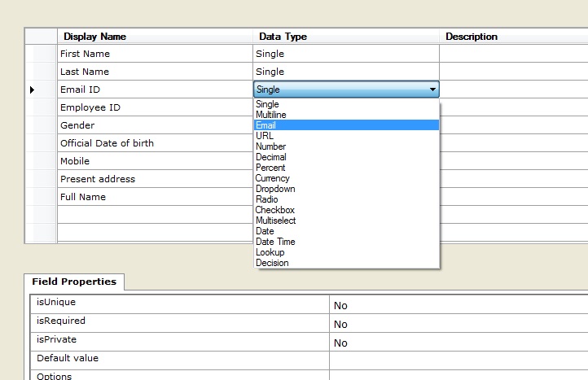Switch to the Field Properties tab
Image resolution: width=588 pixels, height=380 pixels.
coord(74,282)
